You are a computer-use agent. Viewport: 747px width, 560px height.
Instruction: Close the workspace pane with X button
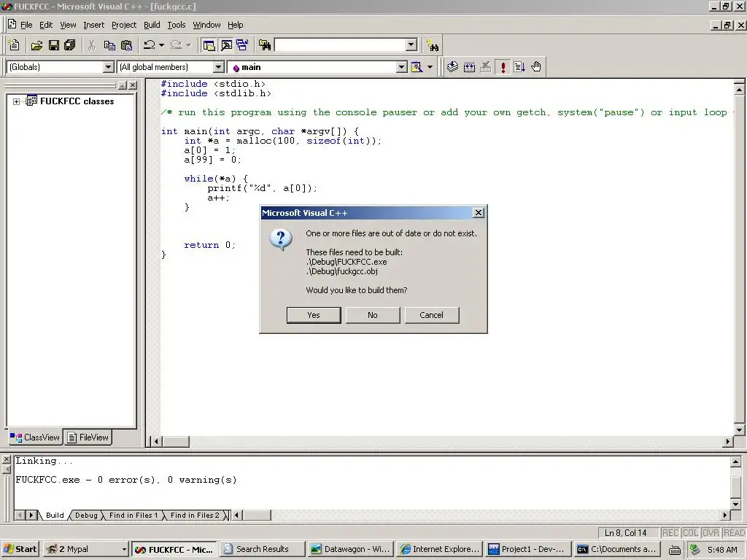point(133,85)
